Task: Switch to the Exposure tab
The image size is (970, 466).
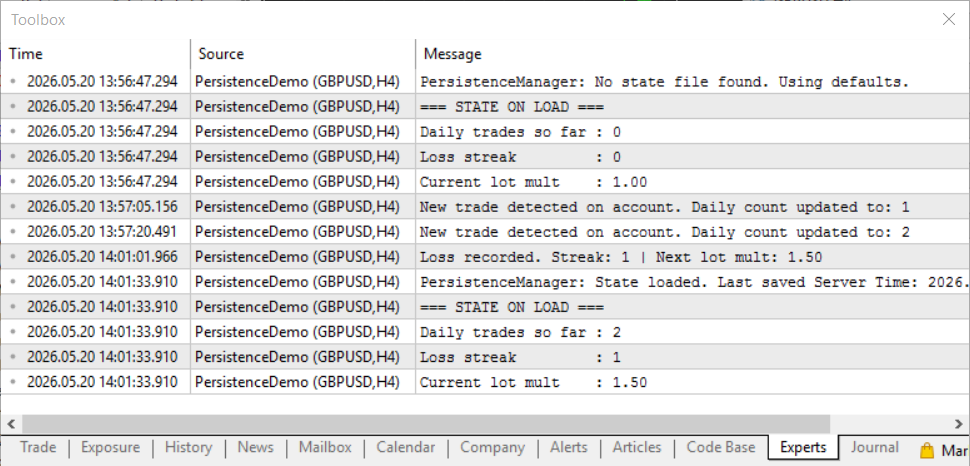Action: click(x=110, y=447)
